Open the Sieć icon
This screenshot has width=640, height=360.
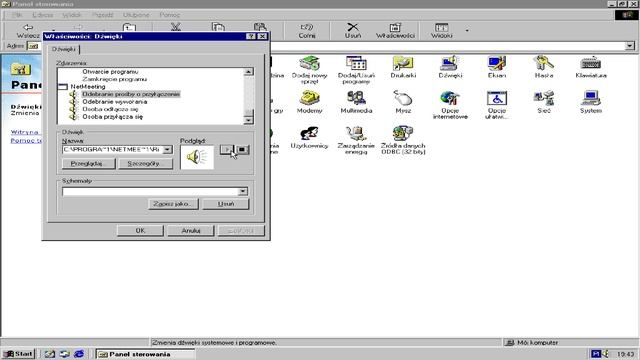(544, 102)
